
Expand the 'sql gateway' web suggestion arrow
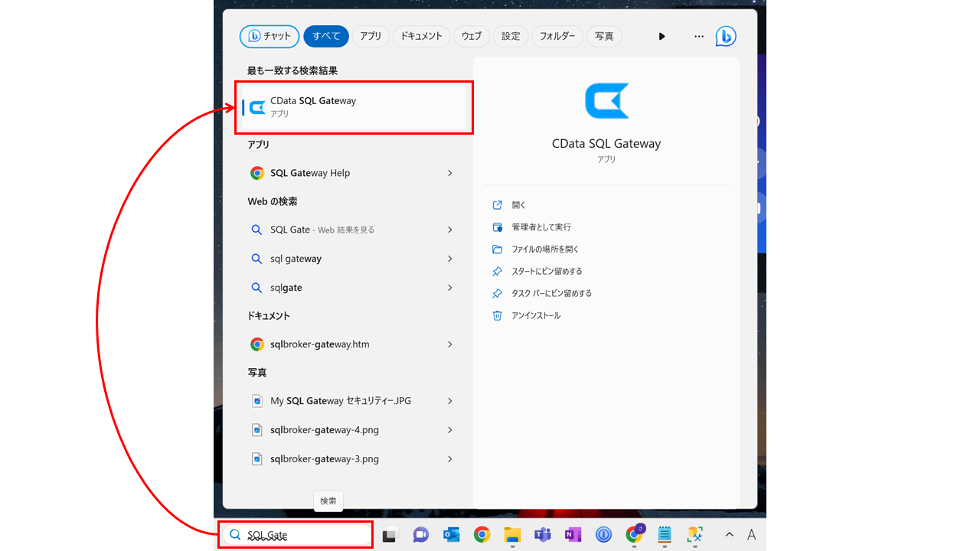click(450, 259)
